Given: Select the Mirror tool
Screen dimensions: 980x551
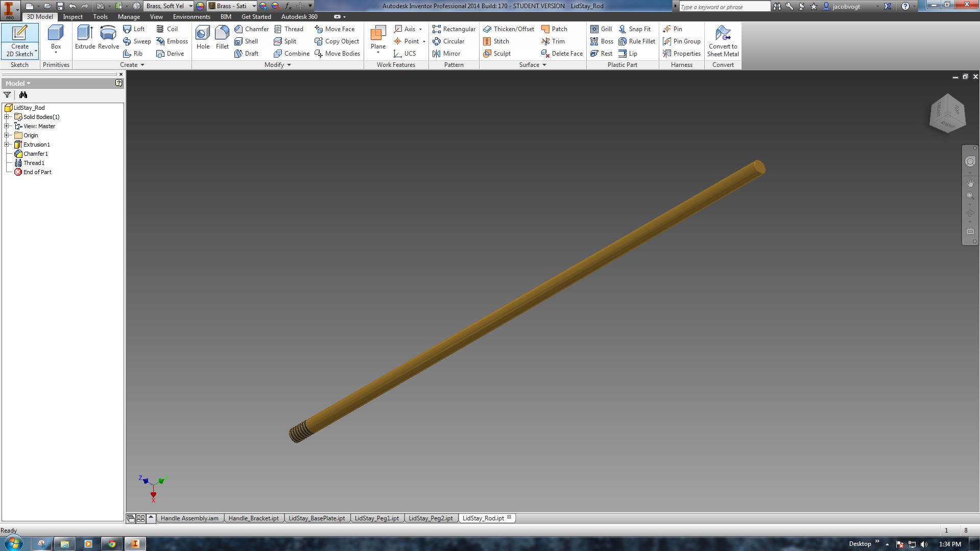Looking at the screenshot, I should (x=446, y=54).
